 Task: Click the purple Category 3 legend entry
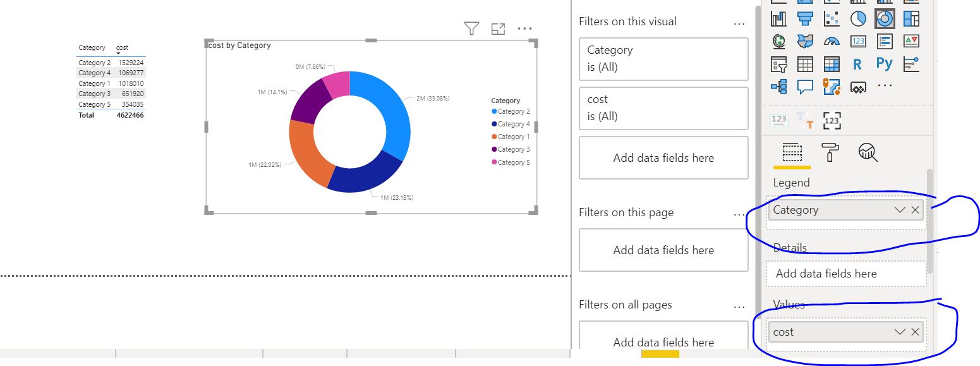click(511, 149)
